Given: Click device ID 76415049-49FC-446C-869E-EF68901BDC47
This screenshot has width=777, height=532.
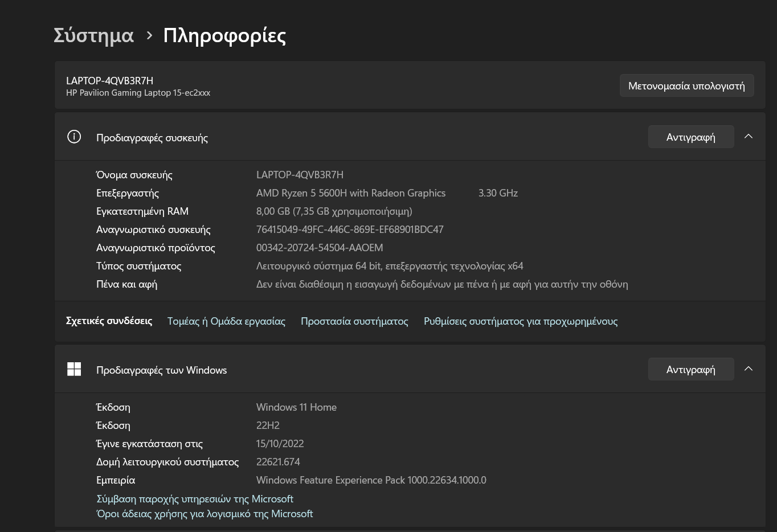Looking at the screenshot, I should tap(350, 230).
